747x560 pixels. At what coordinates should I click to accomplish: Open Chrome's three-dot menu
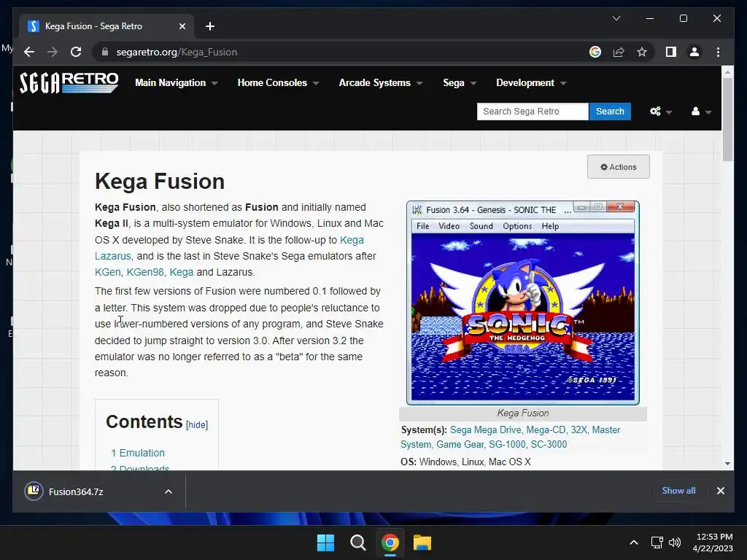pyautogui.click(x=718, y=52)
